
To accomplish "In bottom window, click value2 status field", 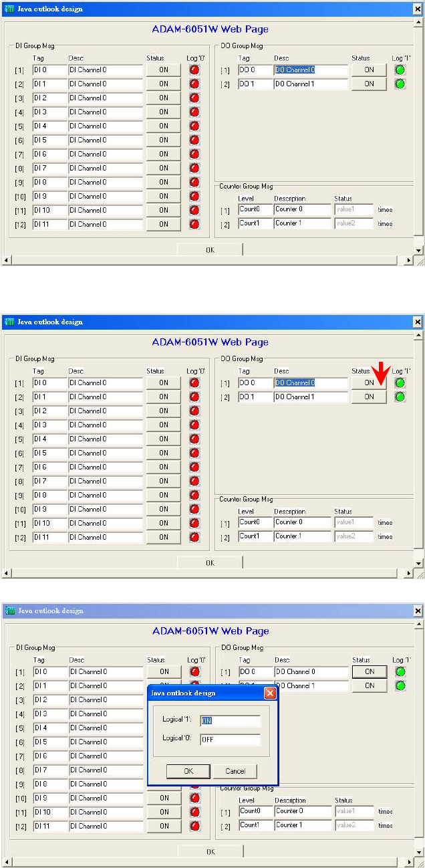I will click(x=353, y=825).
